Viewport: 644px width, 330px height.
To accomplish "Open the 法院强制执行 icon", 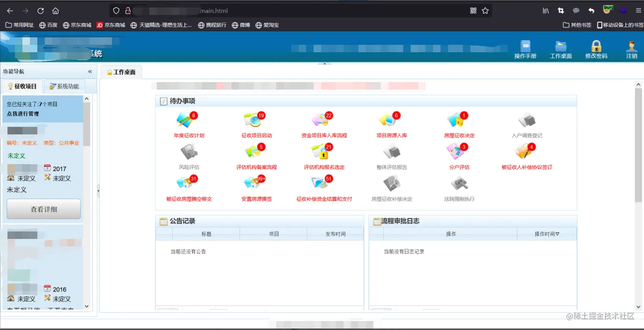I will pyautogui.click(x=459, y=184).
